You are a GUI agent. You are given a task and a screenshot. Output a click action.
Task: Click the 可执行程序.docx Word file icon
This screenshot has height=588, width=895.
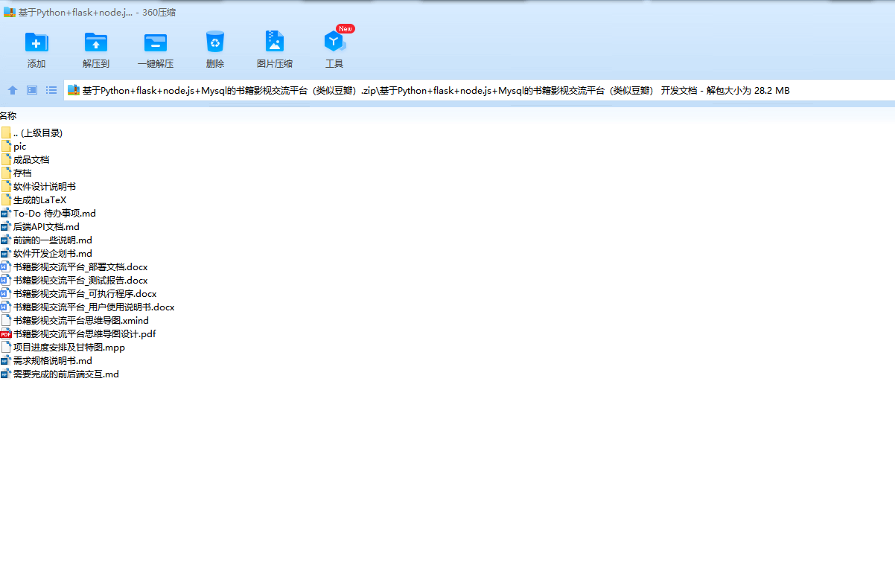pyautogui.click(x=6, y=294)
